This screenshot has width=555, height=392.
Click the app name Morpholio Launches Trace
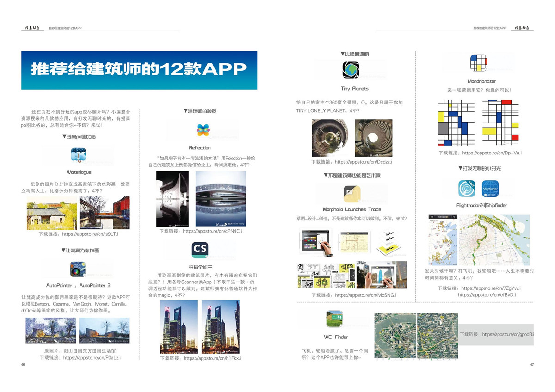352,210
